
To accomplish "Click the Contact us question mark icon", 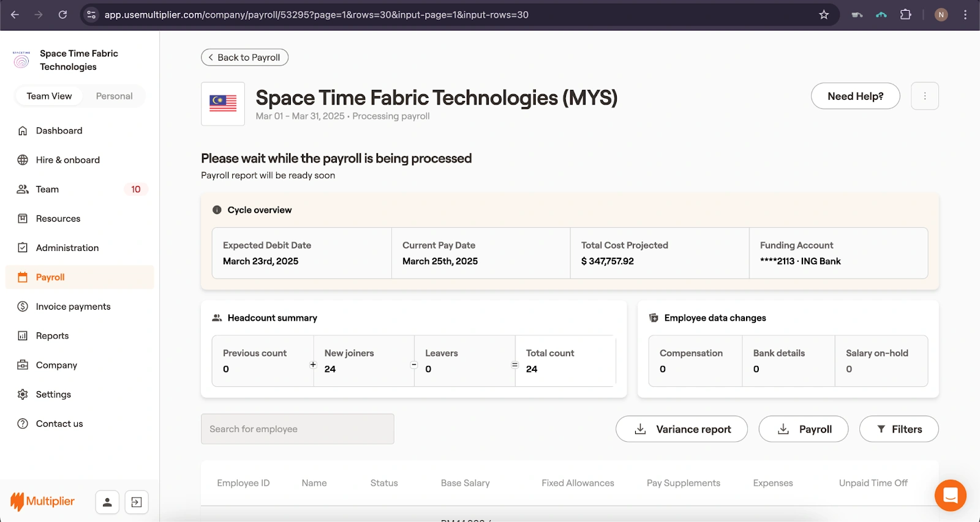I will pyautogui.click(x=23, y=424).
